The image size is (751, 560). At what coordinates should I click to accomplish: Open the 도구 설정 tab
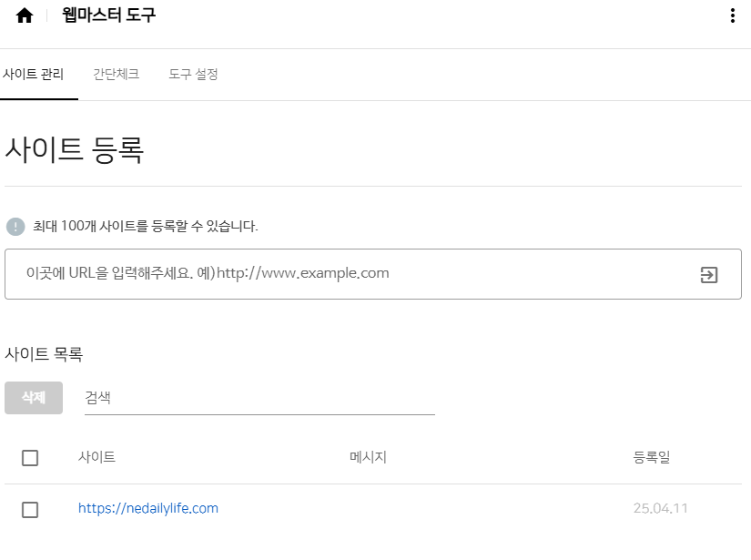point(193,75)
